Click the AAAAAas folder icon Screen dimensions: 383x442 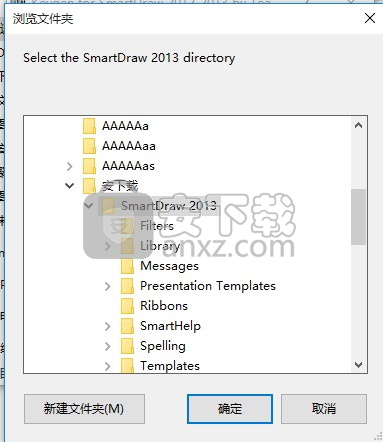coord(89,166)
